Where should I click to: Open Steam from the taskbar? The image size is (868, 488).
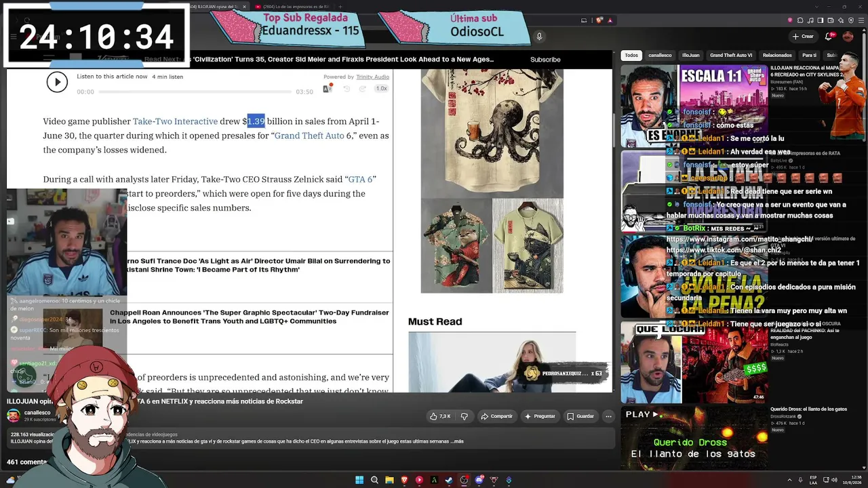point(449,481)
